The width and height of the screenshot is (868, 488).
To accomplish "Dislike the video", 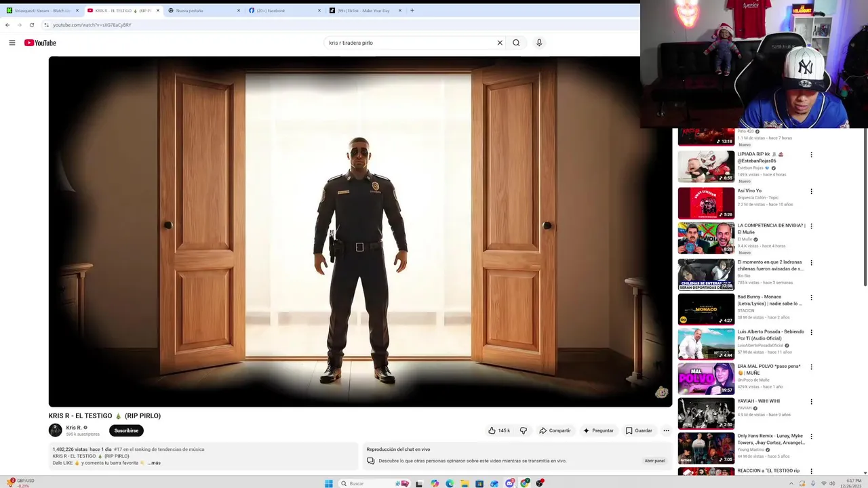I will [523, 430].
